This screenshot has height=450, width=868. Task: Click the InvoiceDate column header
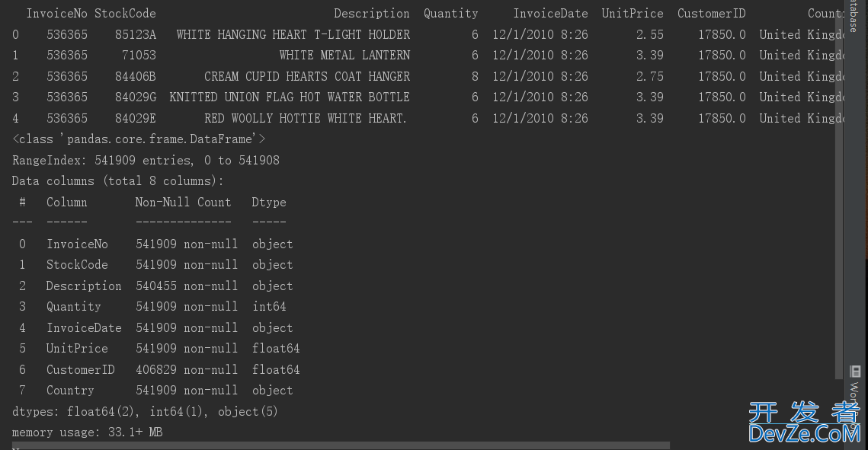[x=550, y=14]
